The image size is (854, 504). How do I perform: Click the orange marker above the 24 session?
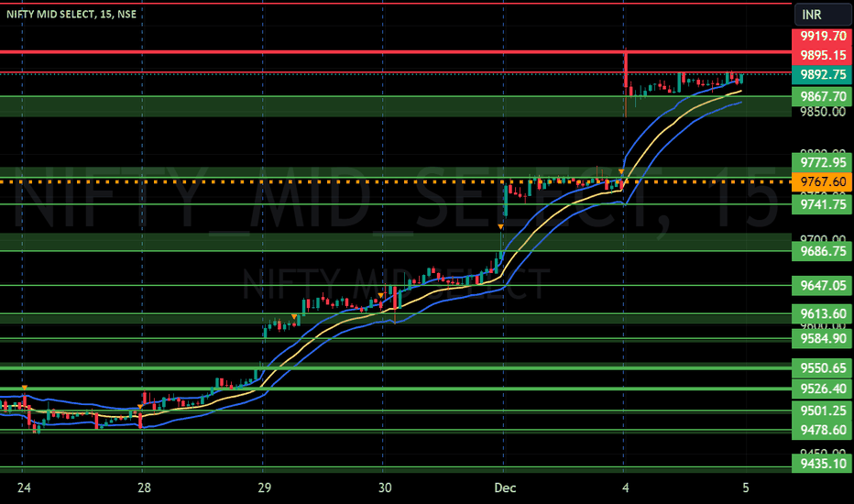(x=25, y=388)
